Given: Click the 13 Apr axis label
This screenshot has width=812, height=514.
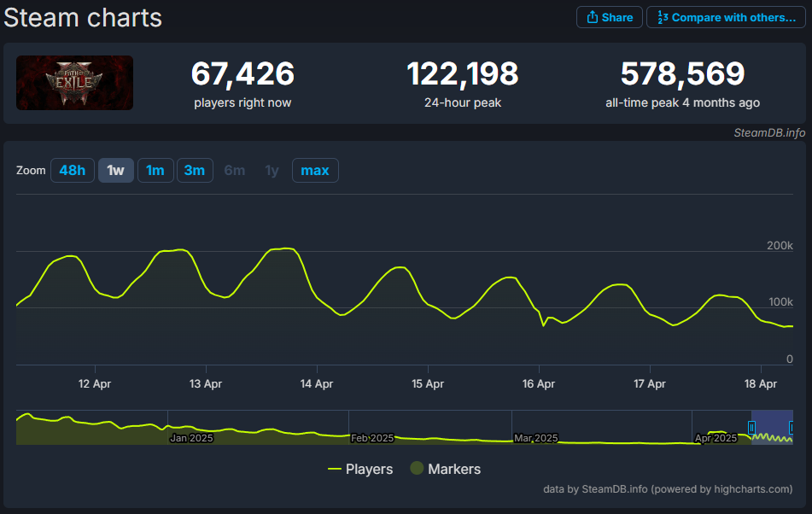Looking at the screenshot, I should [206, 384].
